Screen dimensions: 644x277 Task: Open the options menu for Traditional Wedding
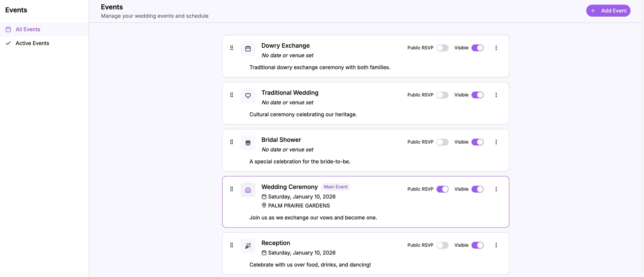click(496, 95)
